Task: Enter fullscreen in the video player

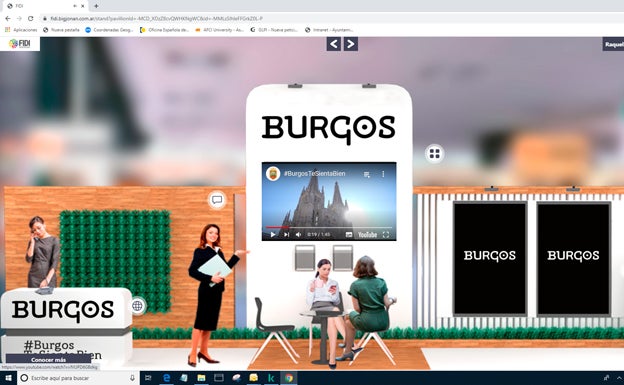Action: 386,235
